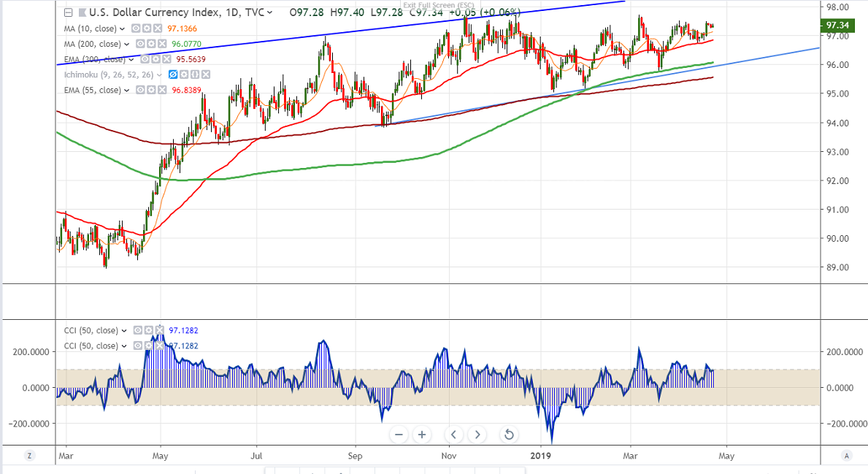Expand the MA (200, close) indicator dropdown
The width and height of the screenshot is (868, 474).
[127, 45]
